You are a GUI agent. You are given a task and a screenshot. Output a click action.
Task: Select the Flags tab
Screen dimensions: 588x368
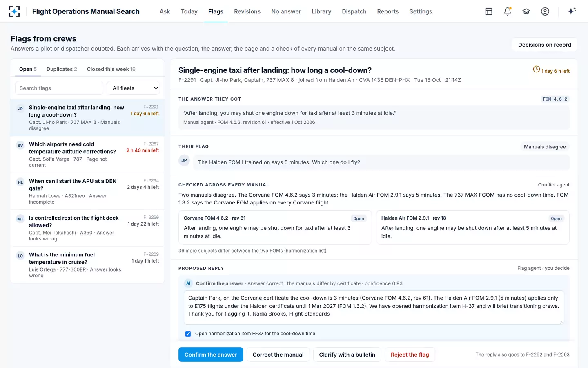coord(216,11)
